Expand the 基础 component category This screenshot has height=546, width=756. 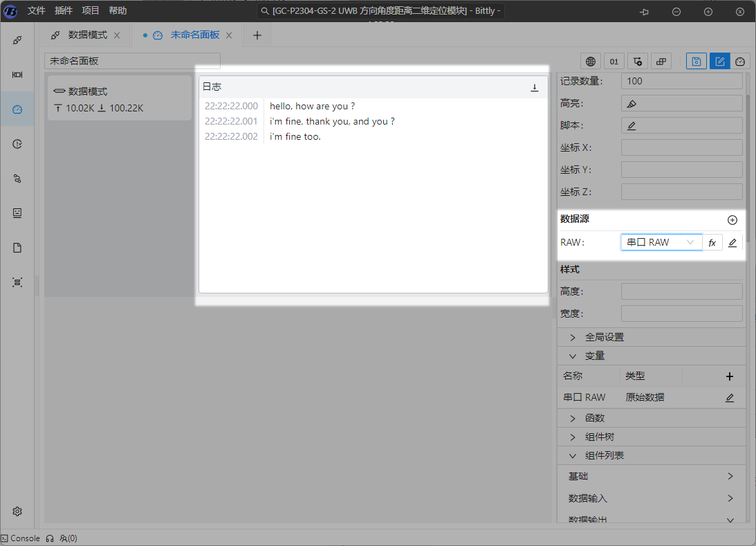click(x=650, y=476)
